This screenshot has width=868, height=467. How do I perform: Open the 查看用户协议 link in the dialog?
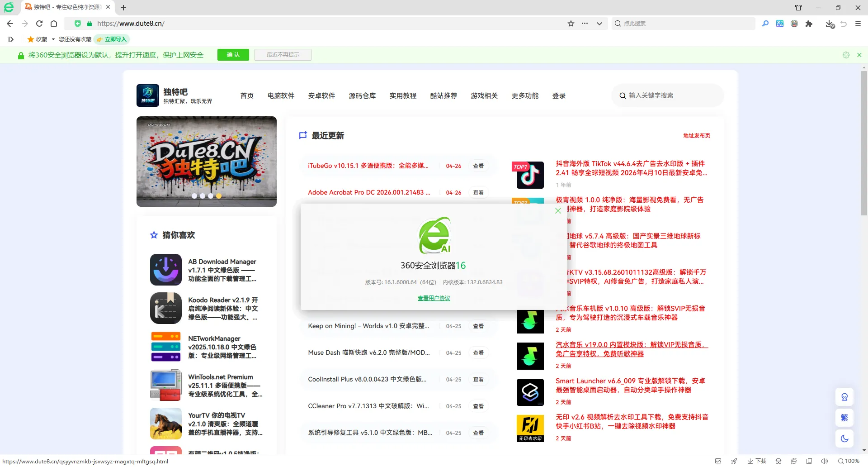[434, 298]
